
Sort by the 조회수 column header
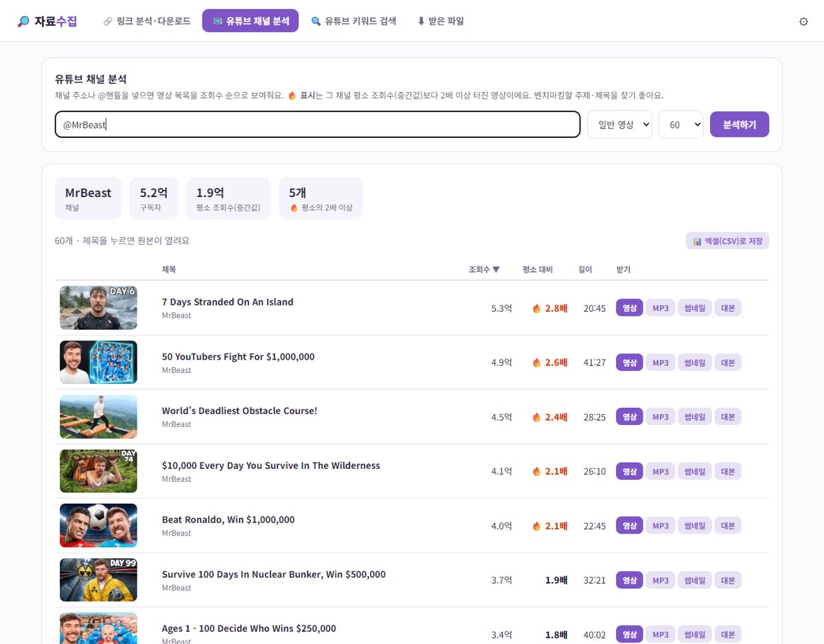point(484,270)
